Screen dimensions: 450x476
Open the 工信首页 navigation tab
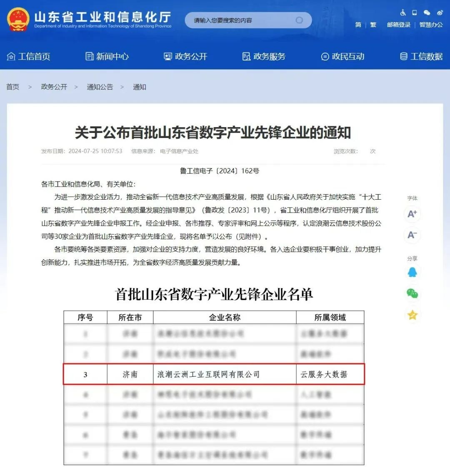tap(29, 56)
